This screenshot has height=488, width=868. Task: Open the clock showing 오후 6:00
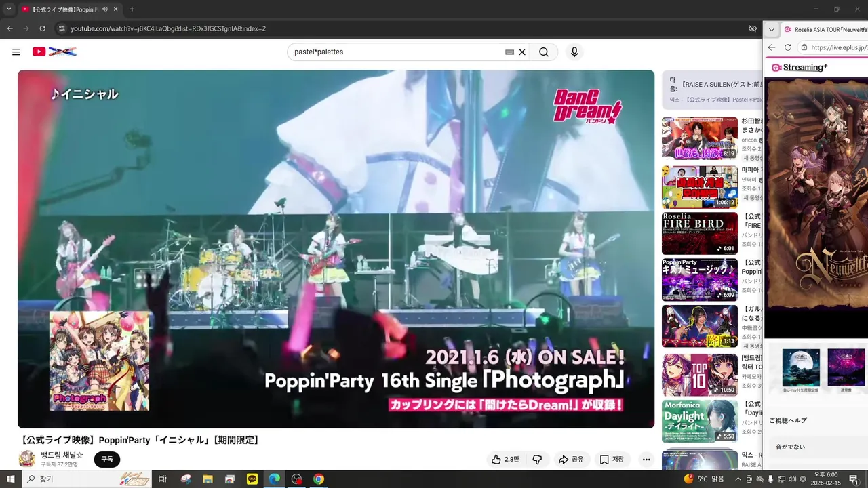coord(825,479)
